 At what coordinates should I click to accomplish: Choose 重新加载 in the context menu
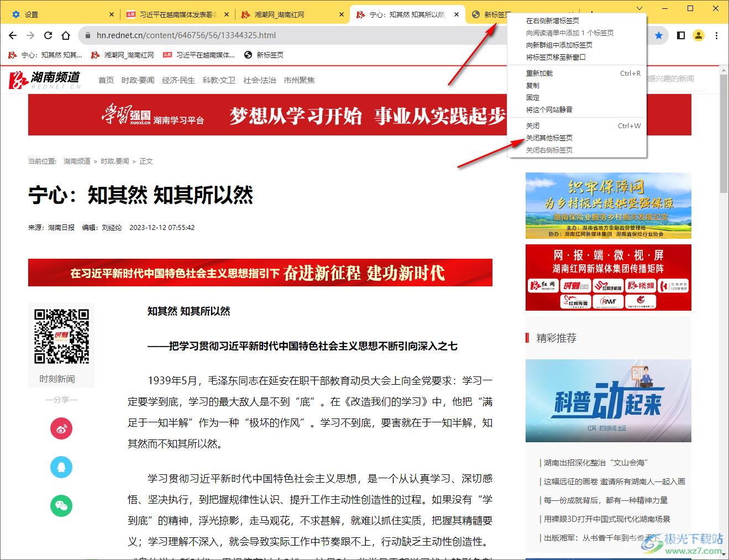(577, 73)
